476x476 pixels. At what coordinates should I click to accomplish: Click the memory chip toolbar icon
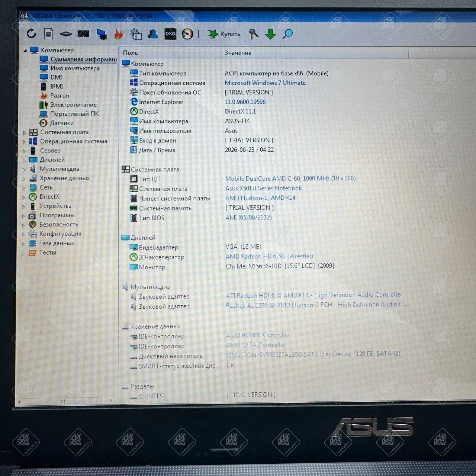(x=66, y=34)
